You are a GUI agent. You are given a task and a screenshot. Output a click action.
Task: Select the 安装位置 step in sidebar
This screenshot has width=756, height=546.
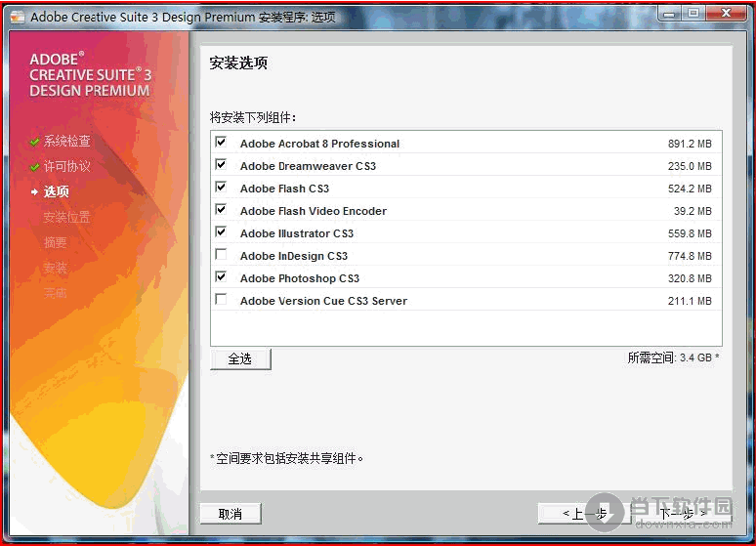point(67,217)
